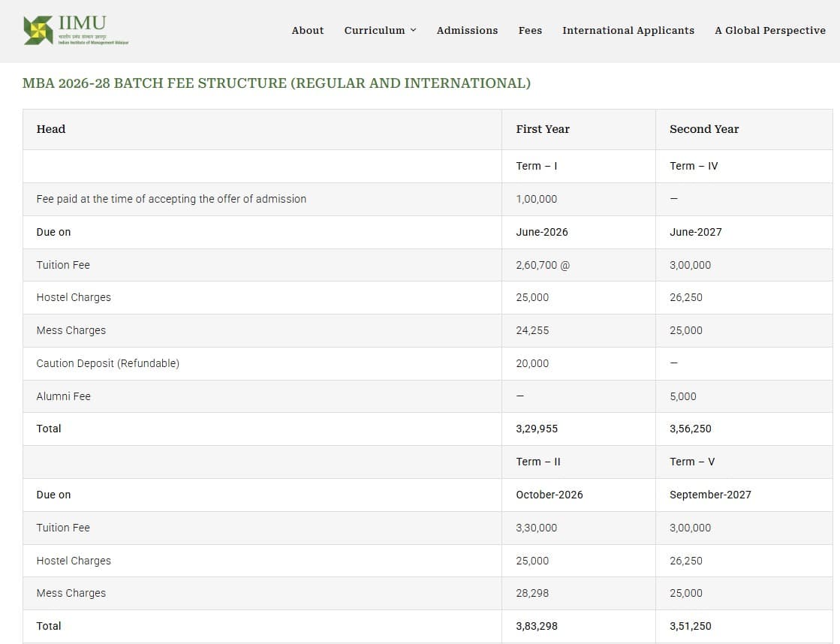Image resolution: width=840 pixels, height=644 pixels.
Task: Expand the Curriculum dropdown chevron
Action: coord(414,30)
